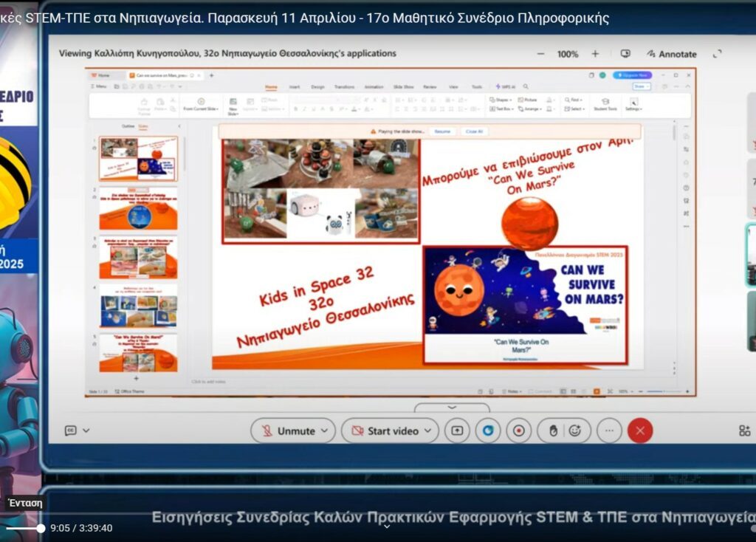This screenshot has height=542, width=756.
Task: Open the WPS Menu button
Action: [x=99, y=86]
